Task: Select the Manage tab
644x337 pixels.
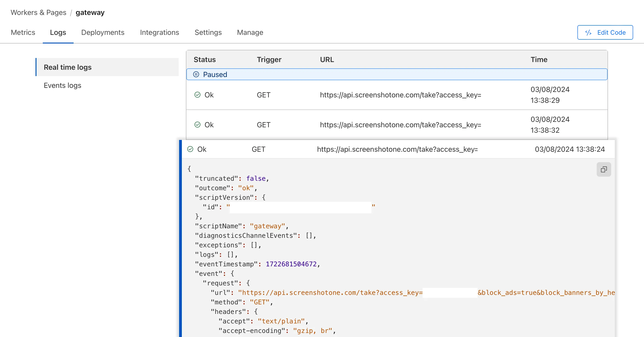Action: click(250, 33)
